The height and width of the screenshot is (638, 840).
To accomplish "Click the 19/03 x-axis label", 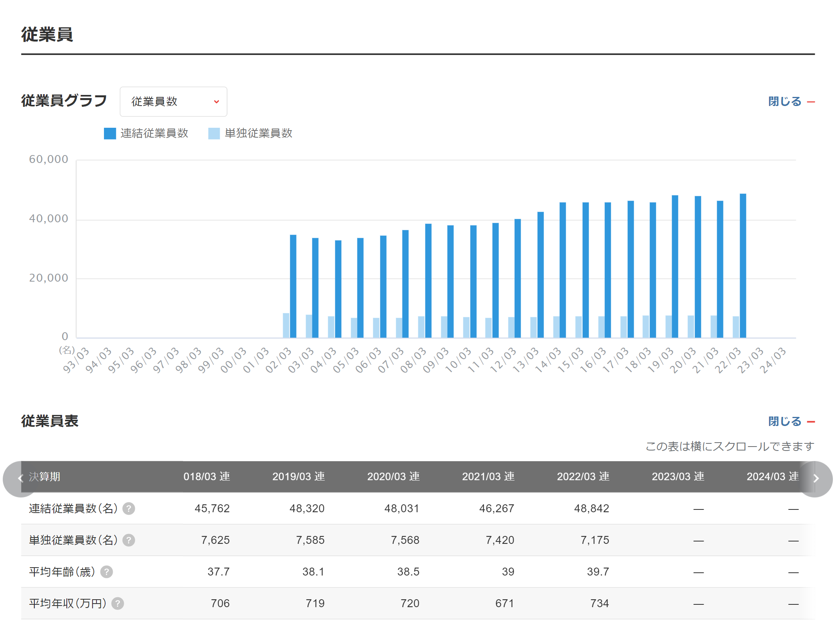I will tap(660, 360).
